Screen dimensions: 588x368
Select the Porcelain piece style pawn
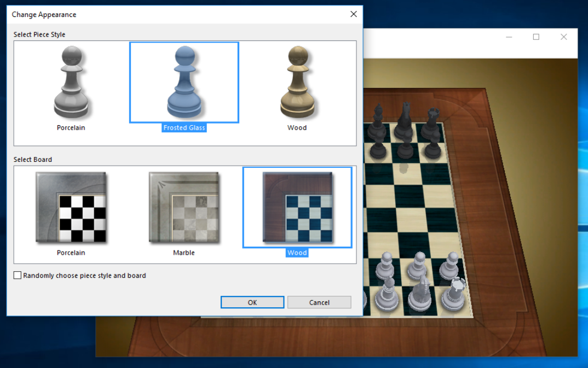pos(71,81)
